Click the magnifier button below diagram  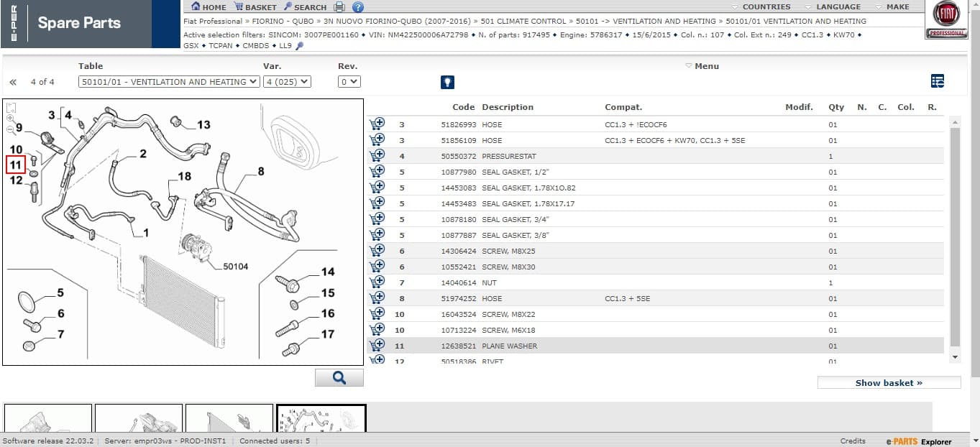[x=339, y=377]
